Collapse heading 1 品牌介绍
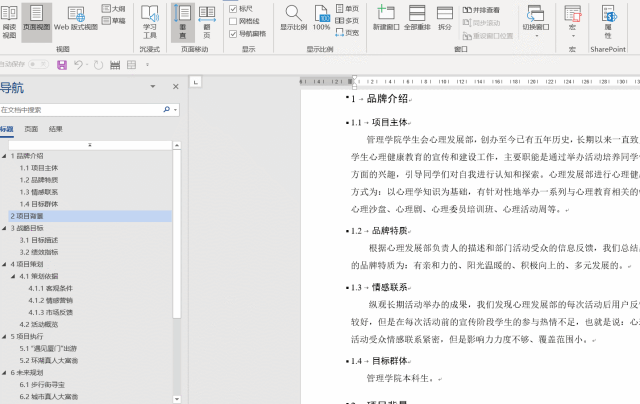 [4, 156]
